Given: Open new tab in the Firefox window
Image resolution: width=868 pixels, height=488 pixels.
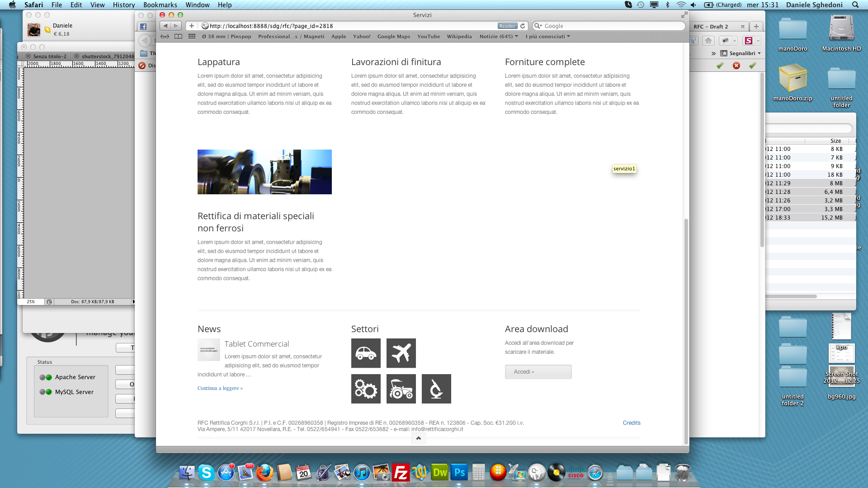Looking at the screenshot, I should (756, 26).
